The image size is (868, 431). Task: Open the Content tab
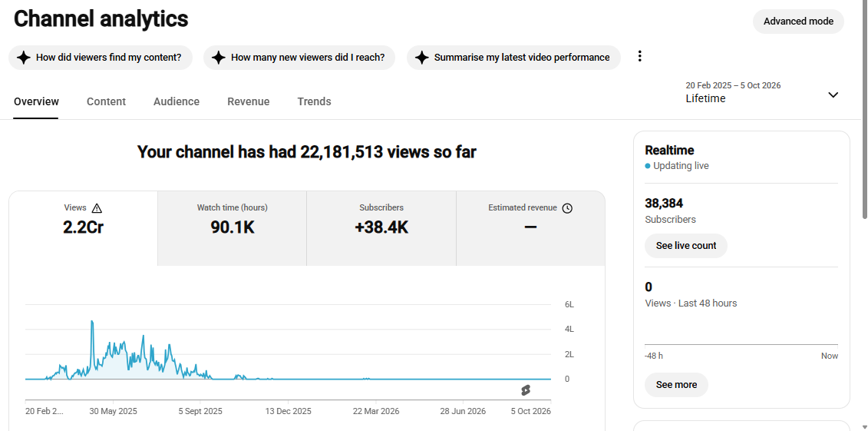point(106,101)
